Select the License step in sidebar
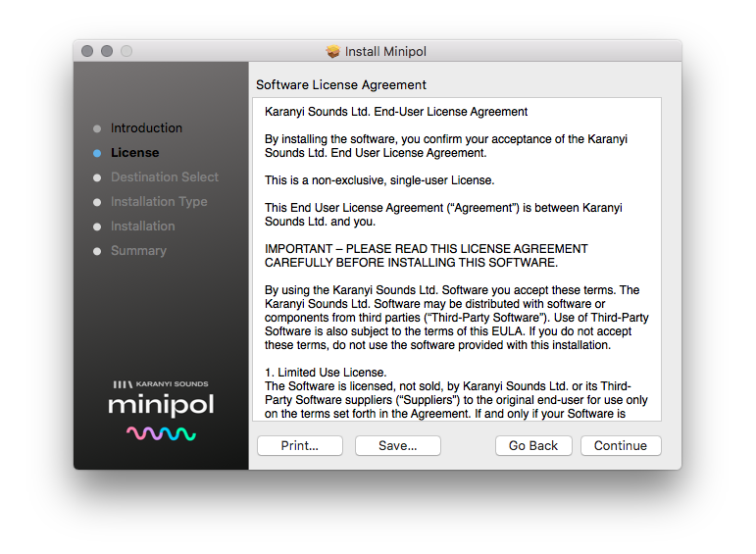This screenshot has height=554, width=756. pyautogui.click(x=135, y=152)
